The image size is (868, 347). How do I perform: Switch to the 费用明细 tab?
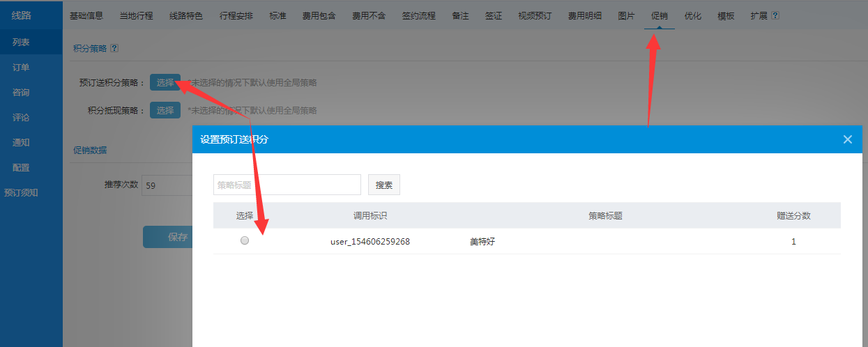(584, 15)
